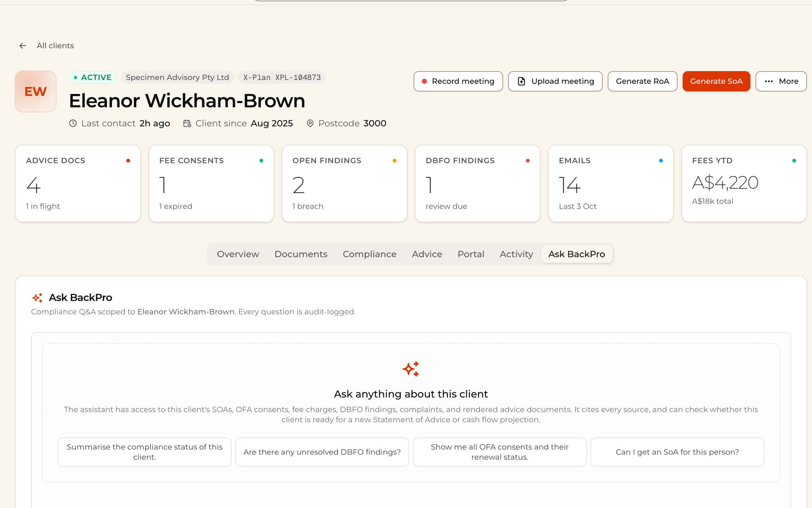The image size is (812, 508).
Task: Click the 1 in flight text
Action: 43,206
